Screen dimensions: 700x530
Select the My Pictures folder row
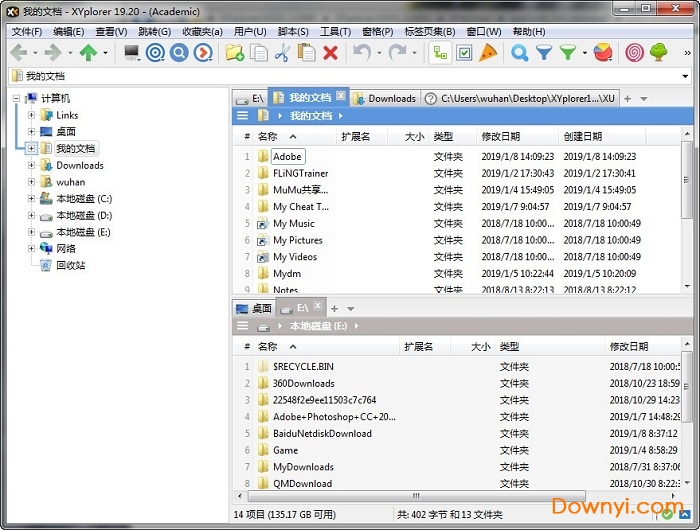click(458, 240)
